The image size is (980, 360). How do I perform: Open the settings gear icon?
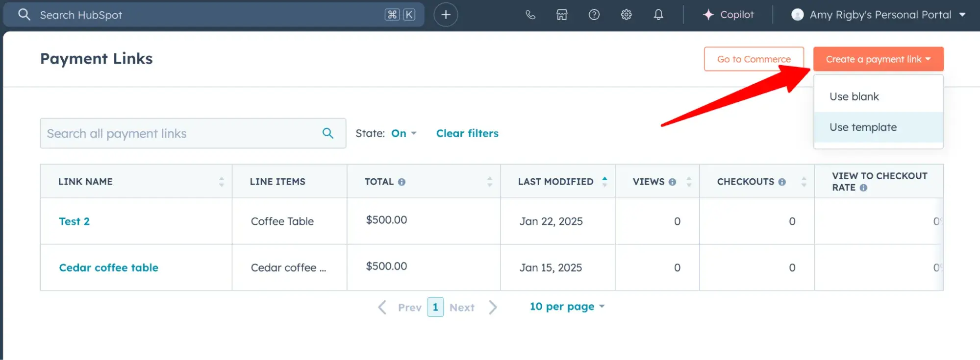[x=626, y=15]
